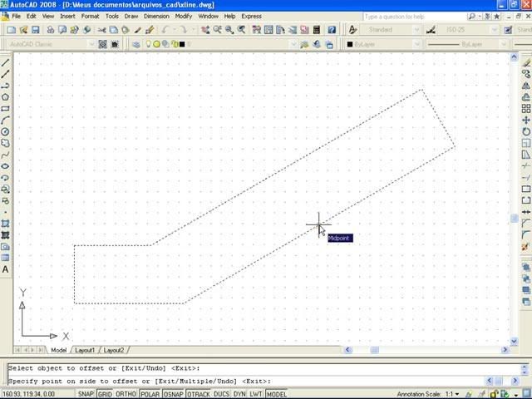Select the Line tool in Draw toolbar

point(5,63)
